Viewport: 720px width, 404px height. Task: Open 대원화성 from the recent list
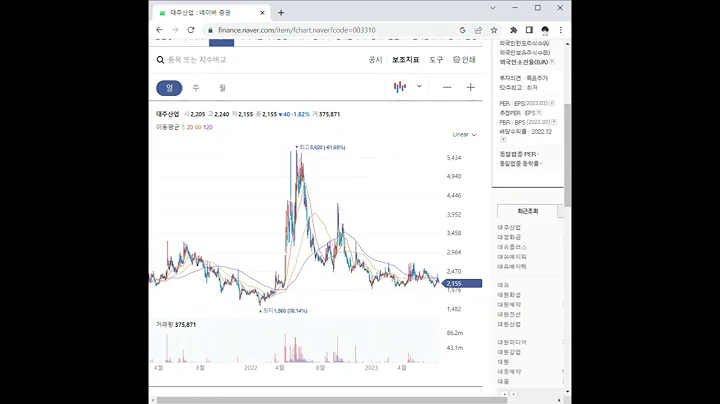tap(509, 295)
